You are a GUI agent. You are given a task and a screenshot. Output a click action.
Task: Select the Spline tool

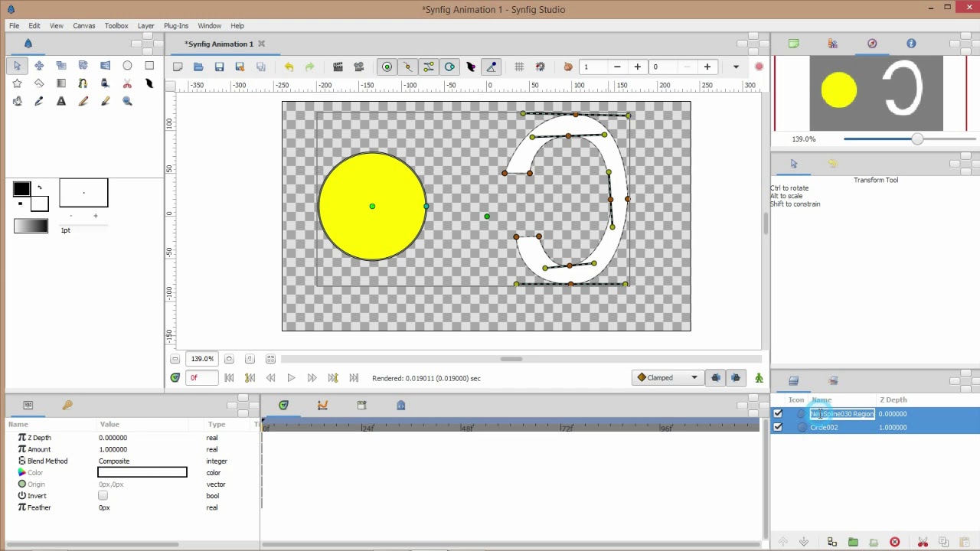click(x=83, y=83)
